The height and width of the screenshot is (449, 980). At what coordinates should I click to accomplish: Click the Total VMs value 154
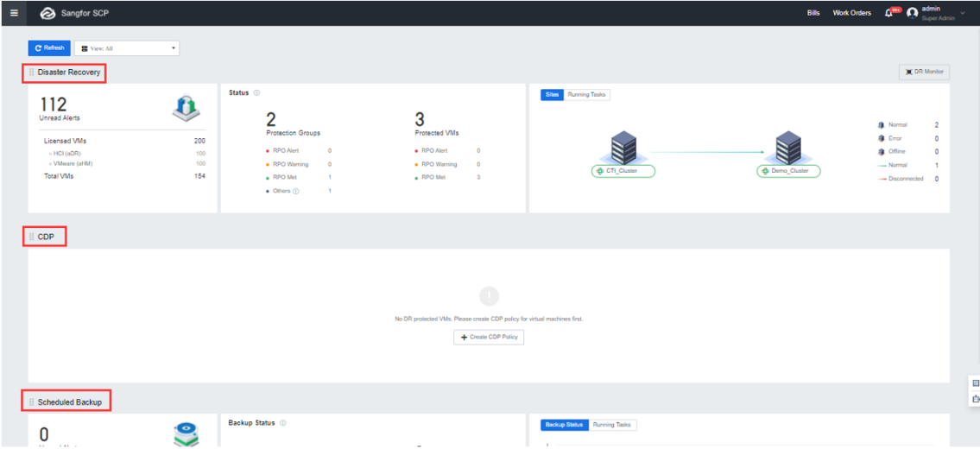pyautogui.click(x=199, y=176)
